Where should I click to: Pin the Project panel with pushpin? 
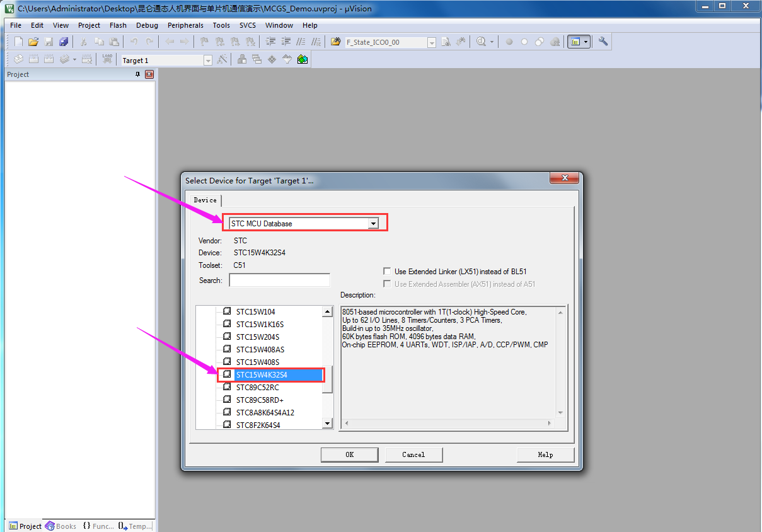[138, 74]
